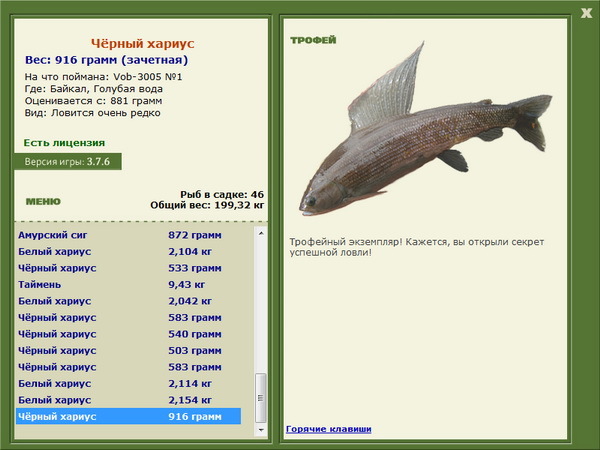Select the Белый хариус 2,104 кг row
This screenshot has width=600, height=450.
pos(129,251)
